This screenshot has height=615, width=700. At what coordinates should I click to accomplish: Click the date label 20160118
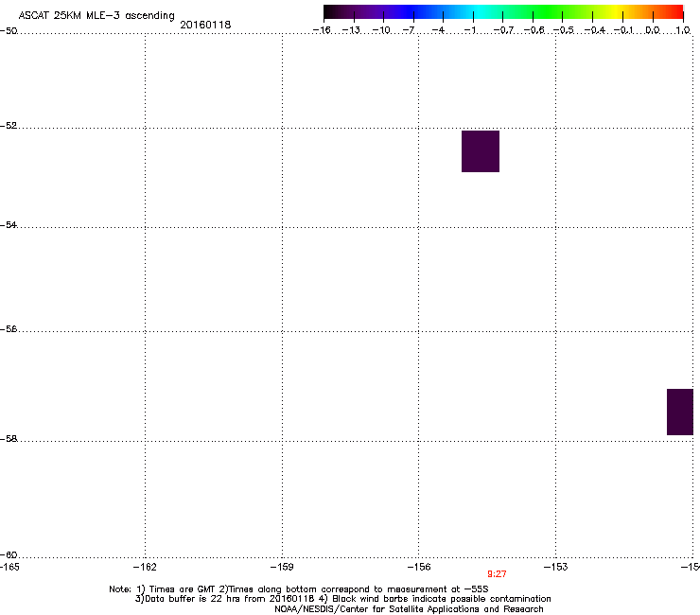[205, 25]
